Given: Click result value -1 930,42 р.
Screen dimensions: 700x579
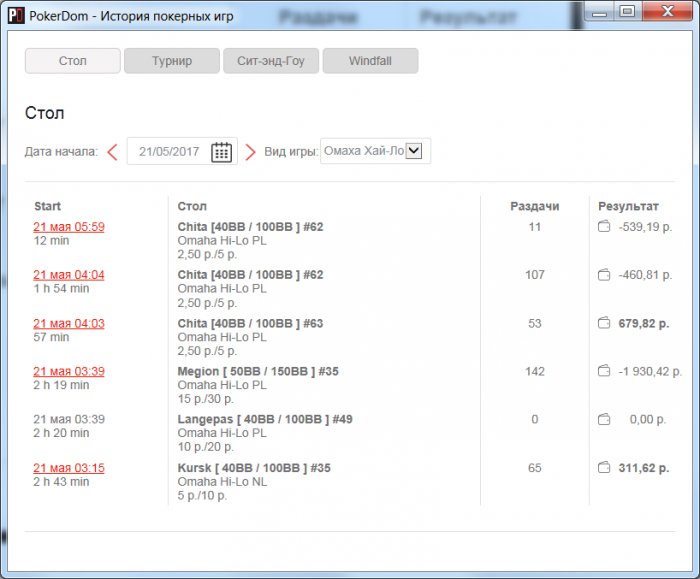Looking at the screenshot, I should pyautogui.click(x=650, y=371).
